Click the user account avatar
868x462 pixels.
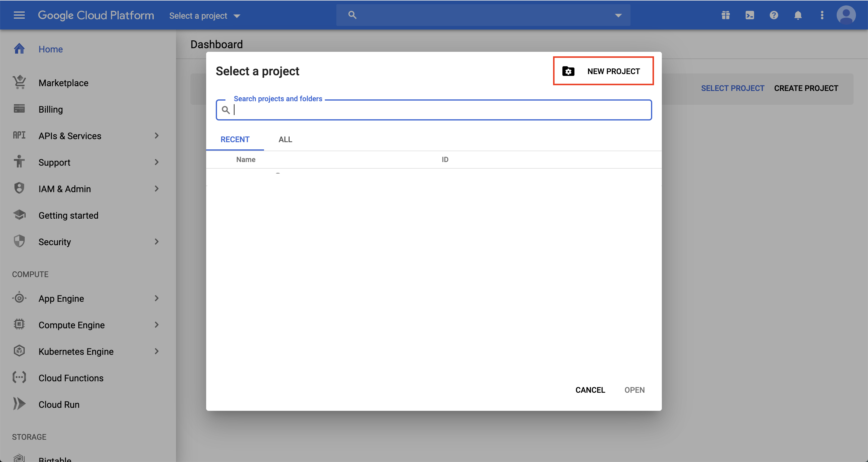[846, 15]
